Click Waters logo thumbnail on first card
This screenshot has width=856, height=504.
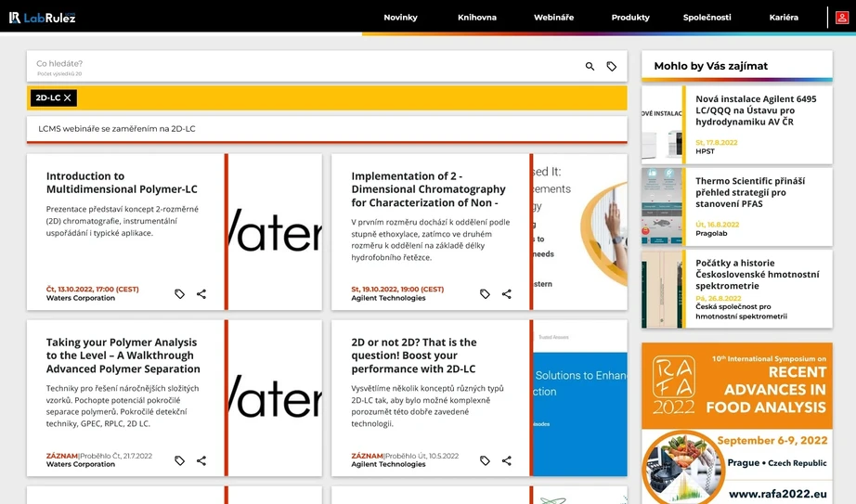point(275,232)
